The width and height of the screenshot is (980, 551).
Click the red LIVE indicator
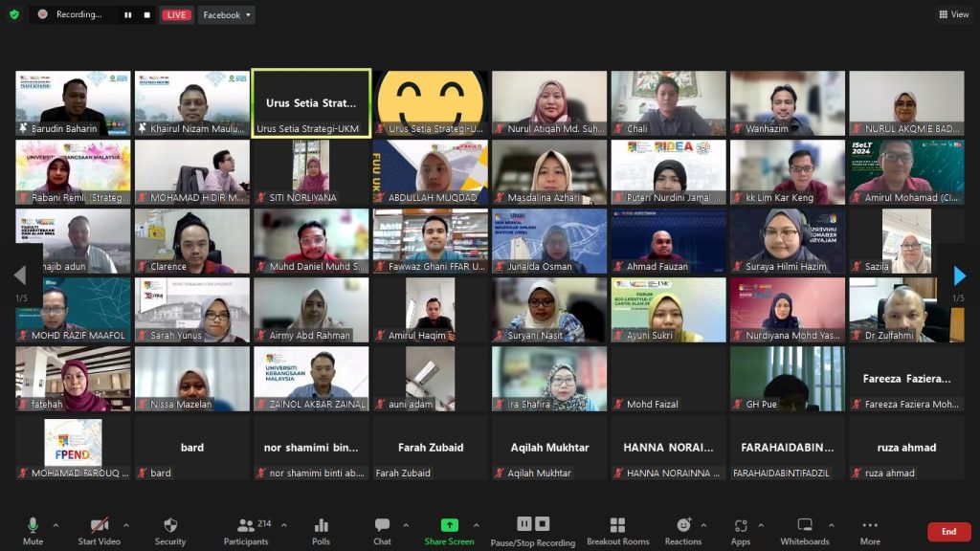pos(176,14)
